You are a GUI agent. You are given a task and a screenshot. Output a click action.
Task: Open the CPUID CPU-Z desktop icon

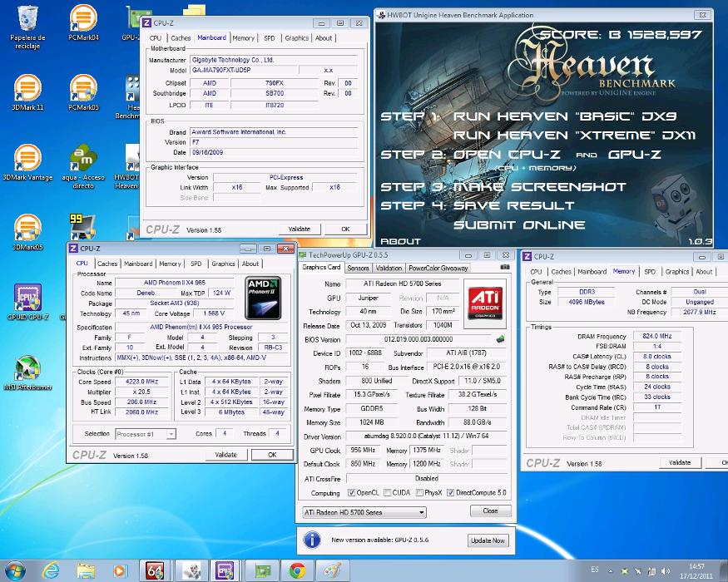[x=27, y=302]
